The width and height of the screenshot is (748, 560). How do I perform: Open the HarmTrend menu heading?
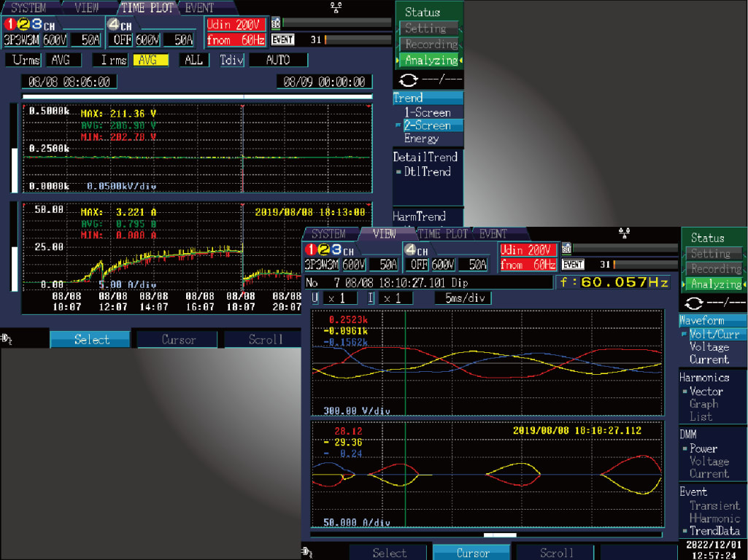(x=420, y=217)
